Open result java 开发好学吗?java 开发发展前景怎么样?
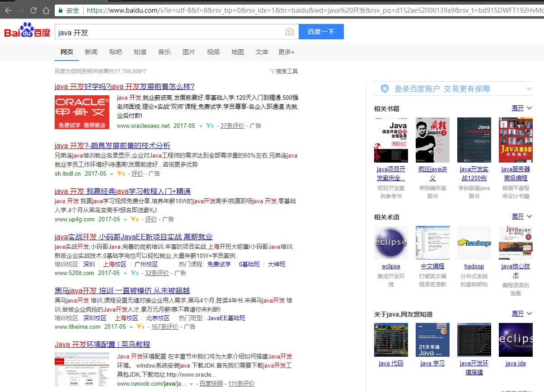The image size is (544, 392). pos(124,87)
